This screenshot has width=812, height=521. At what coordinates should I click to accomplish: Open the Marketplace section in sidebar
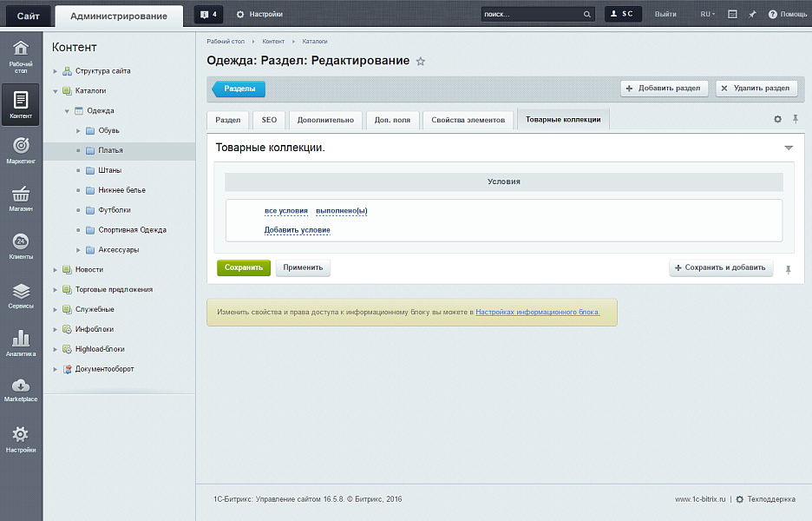coord(19,389)
